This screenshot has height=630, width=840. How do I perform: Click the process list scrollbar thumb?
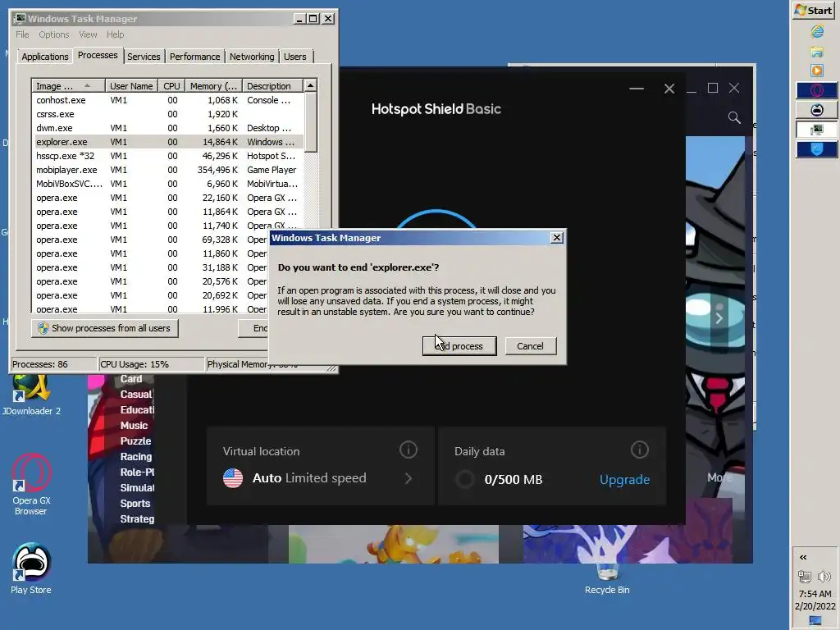tap(311, 122)
